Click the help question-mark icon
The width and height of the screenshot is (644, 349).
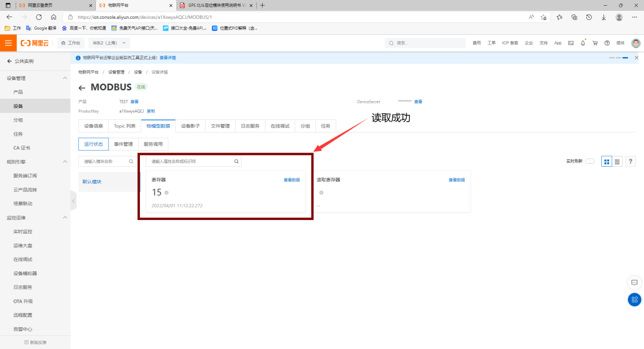coord(630,161)
